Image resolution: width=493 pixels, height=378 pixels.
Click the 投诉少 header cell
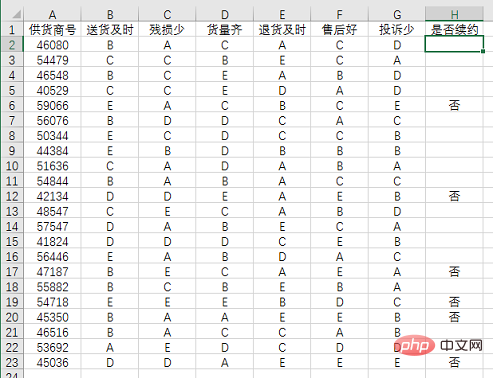click(x=397, y=30)
